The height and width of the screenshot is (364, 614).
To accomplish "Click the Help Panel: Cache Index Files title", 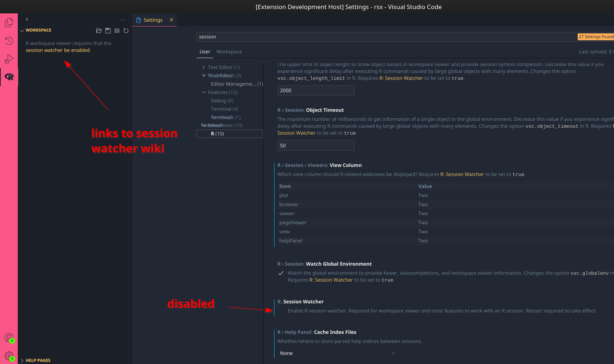I will tap(317, 332).
